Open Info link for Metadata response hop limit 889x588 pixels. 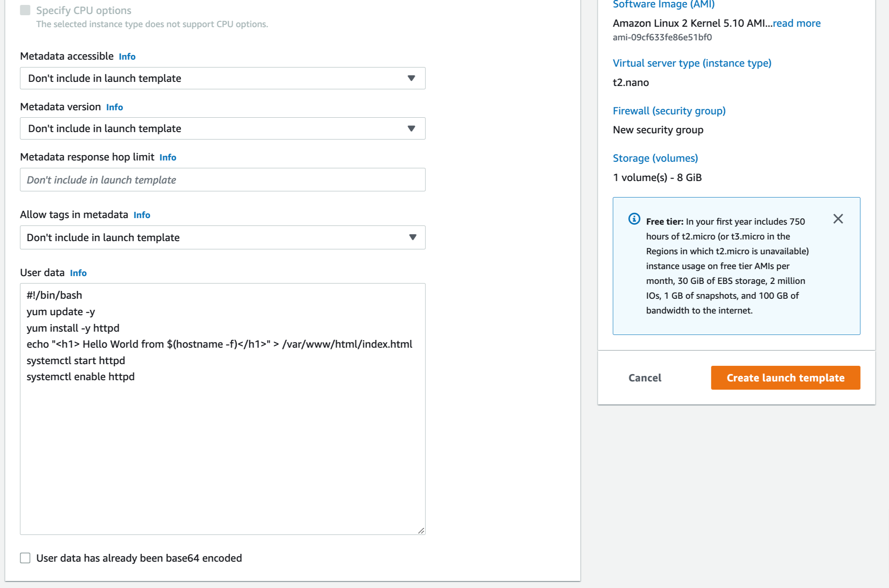168,157
